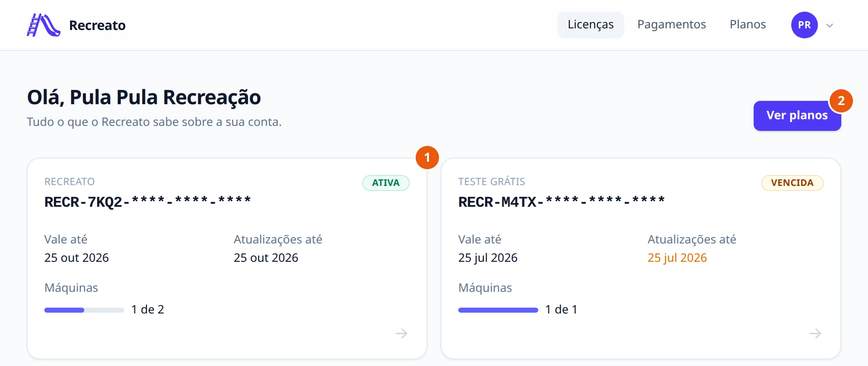
Task: Open the arrow on the RECR-M4TX license card
Action: coord(815,333)
